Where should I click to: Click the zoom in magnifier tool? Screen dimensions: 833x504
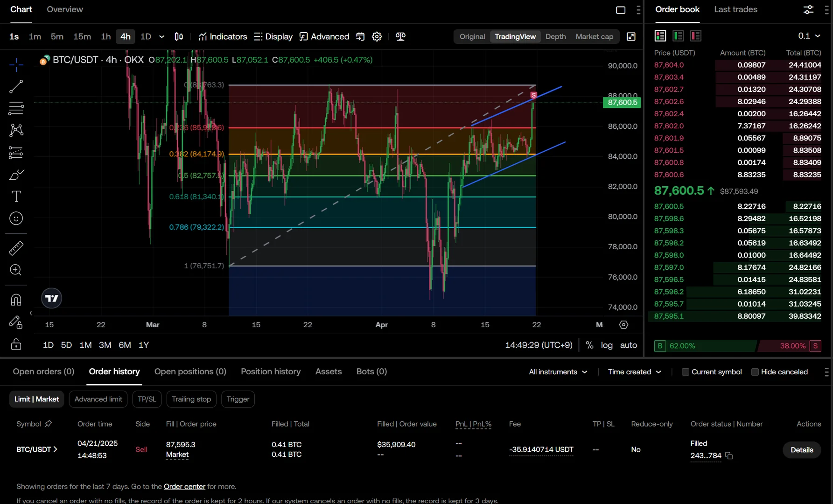pyautogui.click(x=16, y=270)
